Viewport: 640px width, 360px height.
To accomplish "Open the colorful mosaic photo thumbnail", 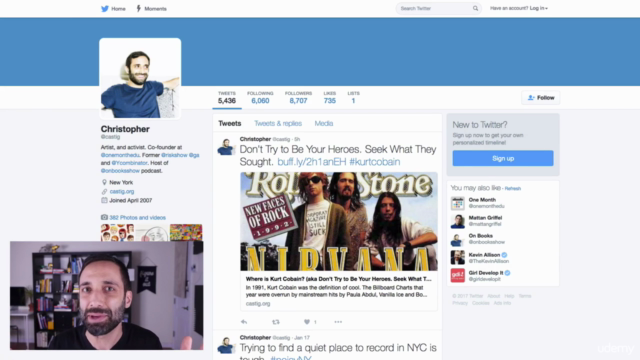I will click(x=186, y=232).
